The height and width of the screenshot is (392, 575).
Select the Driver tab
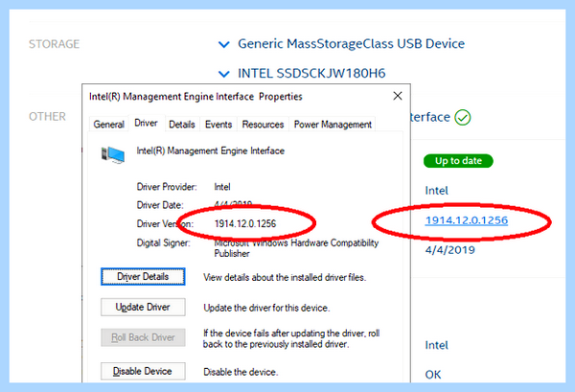pos(146,123)
